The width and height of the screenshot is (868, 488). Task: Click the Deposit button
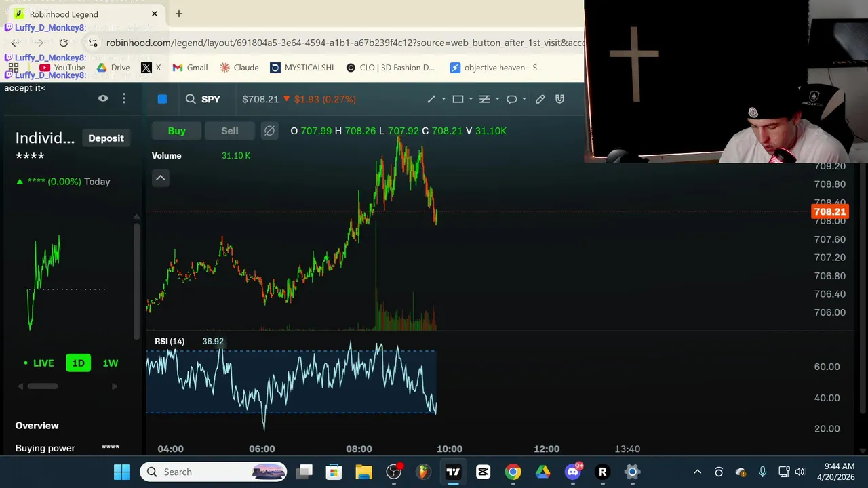point(106,138)
